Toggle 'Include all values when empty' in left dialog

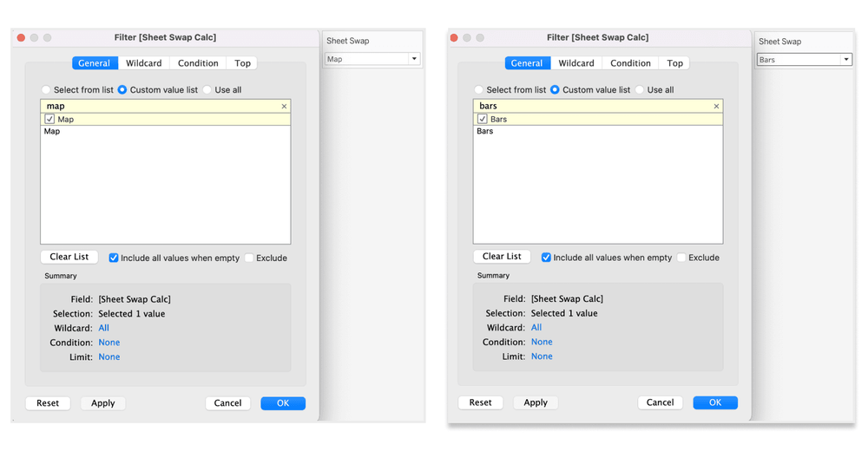pyautogui.click(x=114, y=258)
